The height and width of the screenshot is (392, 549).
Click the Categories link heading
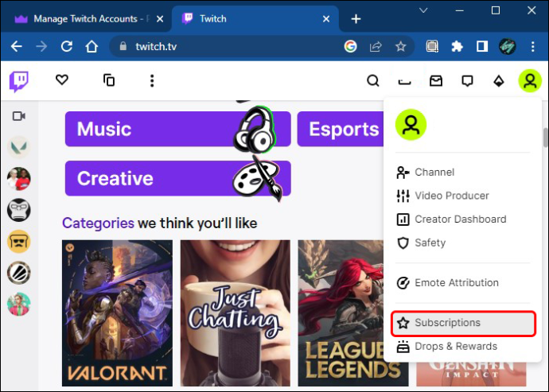click(x=98, y=223)
